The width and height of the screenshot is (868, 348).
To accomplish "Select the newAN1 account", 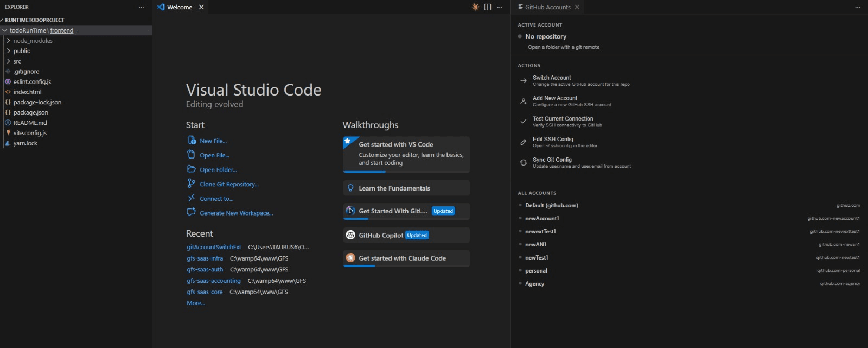I will (689, 244).
